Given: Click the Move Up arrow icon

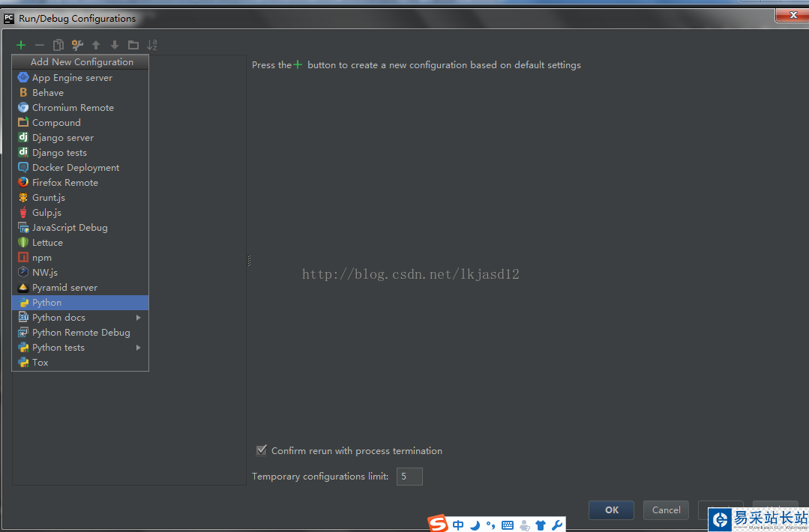Looking at the screenshot, I should 96,46.
